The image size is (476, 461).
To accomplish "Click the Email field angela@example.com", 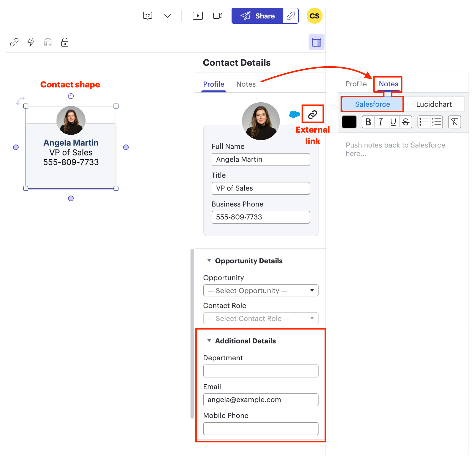I will tap(261, 400).
